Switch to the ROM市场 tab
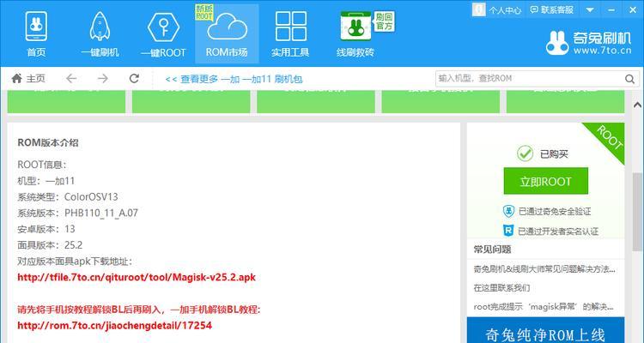 tap(227, 34)
